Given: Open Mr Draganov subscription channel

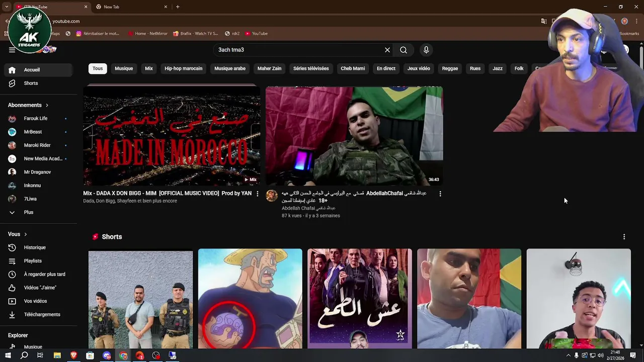Looking at the screenshot, I should tap(38, 172).
